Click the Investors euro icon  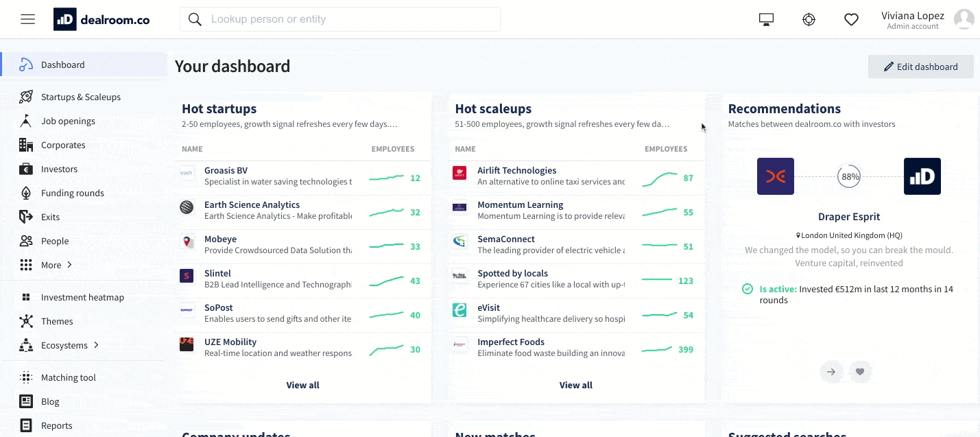click(26, 169)
